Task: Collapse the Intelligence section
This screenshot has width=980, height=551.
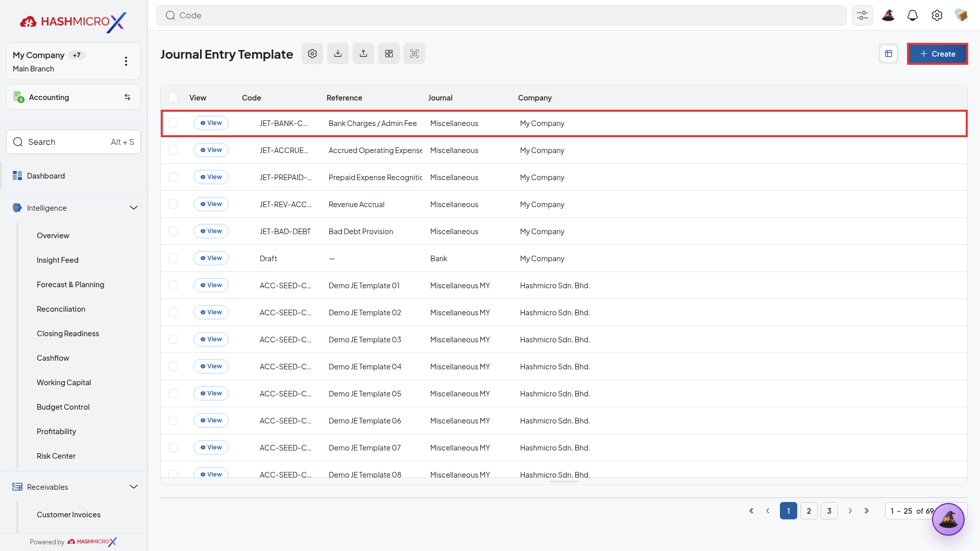Action: (134, 208)
